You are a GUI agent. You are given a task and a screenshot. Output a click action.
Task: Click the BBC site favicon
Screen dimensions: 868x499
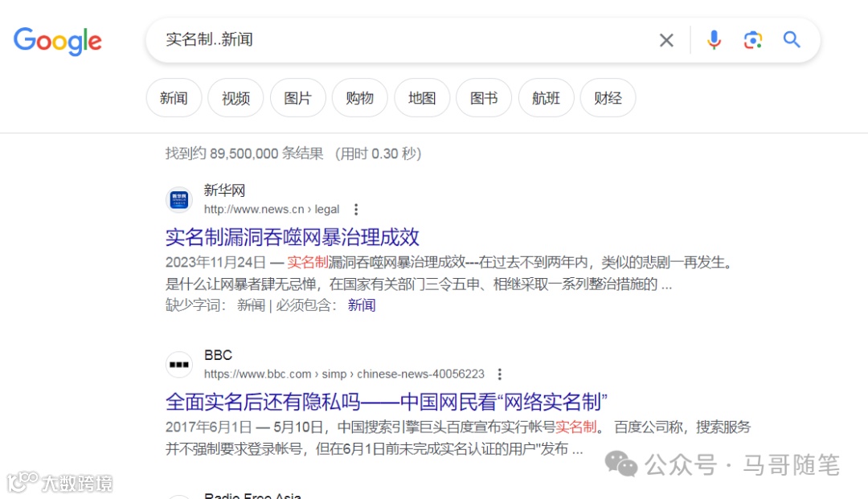[179, 365]
